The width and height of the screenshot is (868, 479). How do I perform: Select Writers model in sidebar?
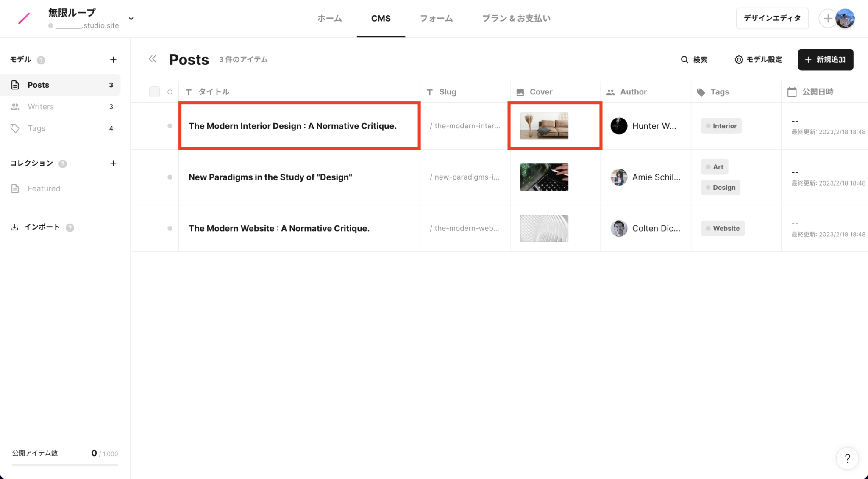pos(41,107)
